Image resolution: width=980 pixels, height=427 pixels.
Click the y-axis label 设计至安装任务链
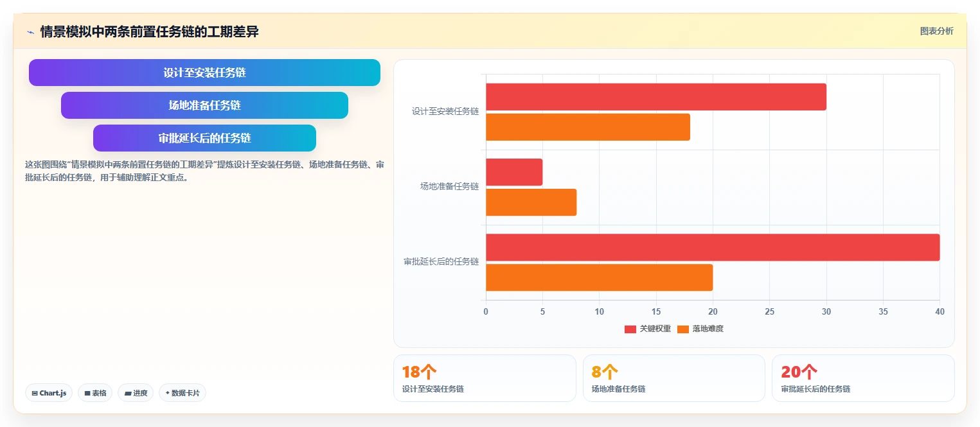point(445,111)
